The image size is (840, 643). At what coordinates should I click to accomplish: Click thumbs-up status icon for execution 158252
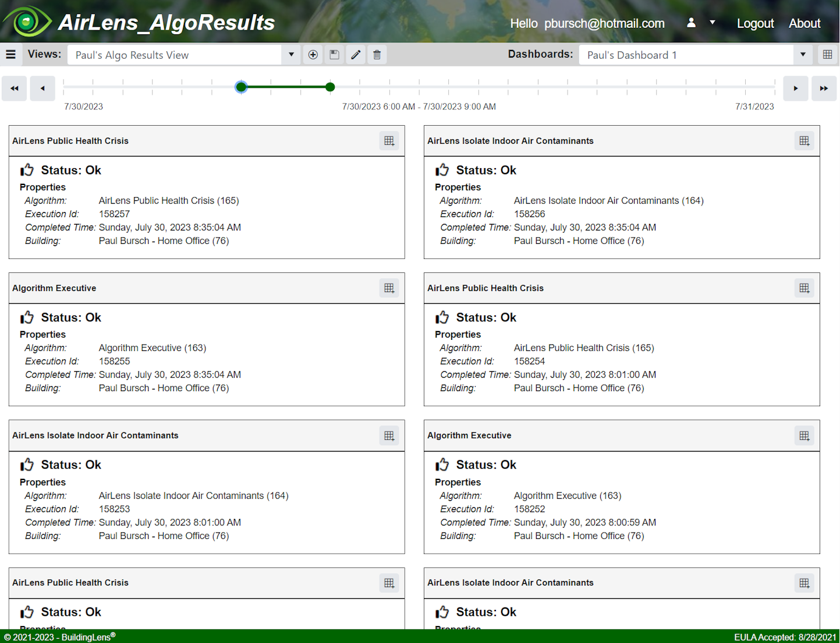pyautogui.click(x=442, y=464)
